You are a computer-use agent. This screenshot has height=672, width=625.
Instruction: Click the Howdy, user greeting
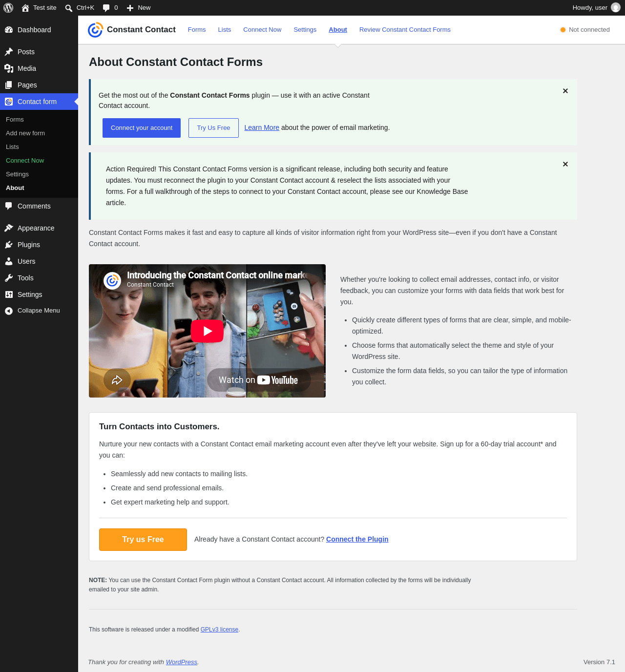590,8
